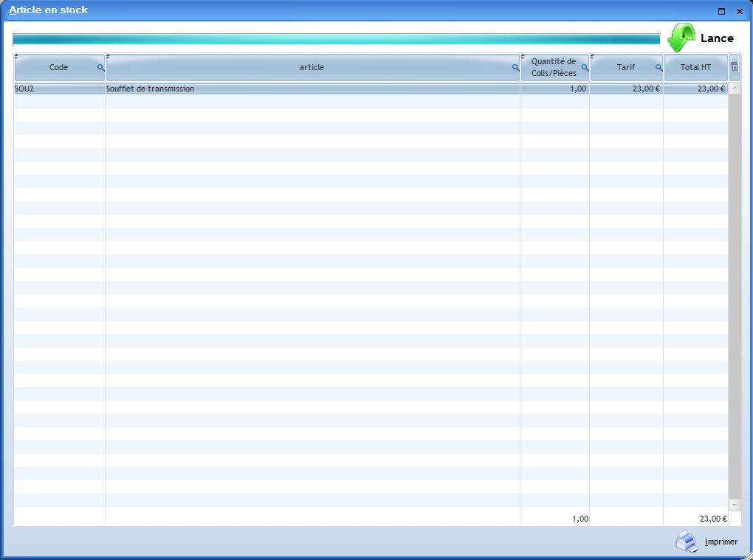753x560 pixels.
Task: Click the 23,00 € Total HT row cell
Action: pos(695,89)
